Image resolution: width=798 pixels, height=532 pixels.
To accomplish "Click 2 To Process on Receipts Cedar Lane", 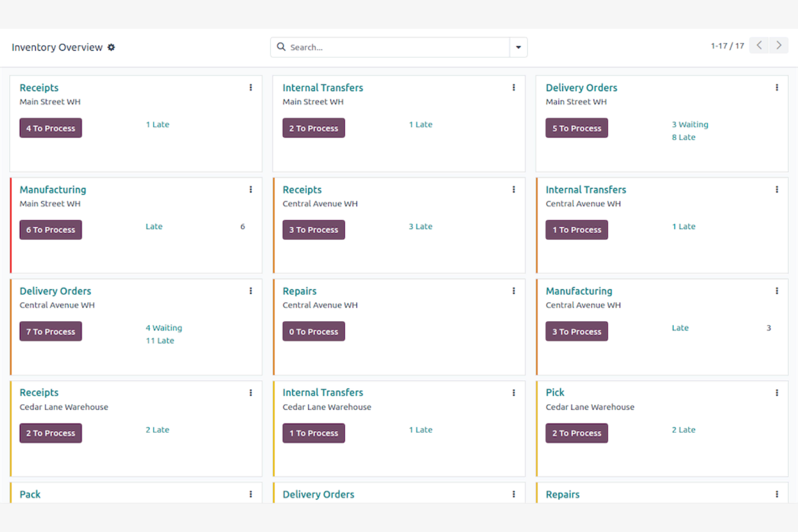I will coord(51,433).
